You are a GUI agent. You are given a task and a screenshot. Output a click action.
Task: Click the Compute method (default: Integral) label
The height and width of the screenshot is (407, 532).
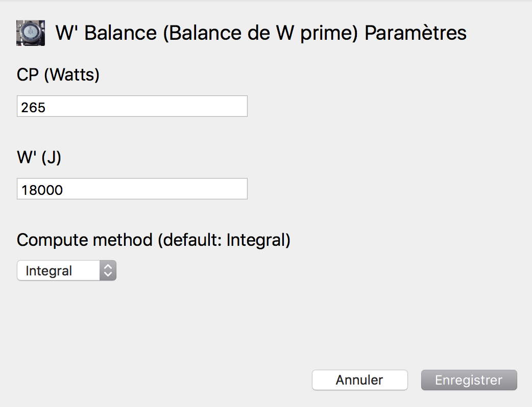click(154, 240)
